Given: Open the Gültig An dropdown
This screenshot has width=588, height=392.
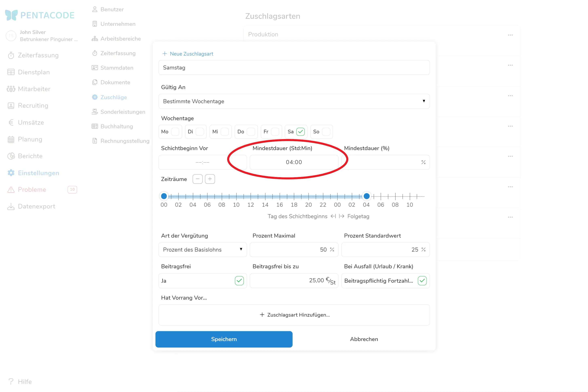Looking at the screenshot, I should [294, 101].
